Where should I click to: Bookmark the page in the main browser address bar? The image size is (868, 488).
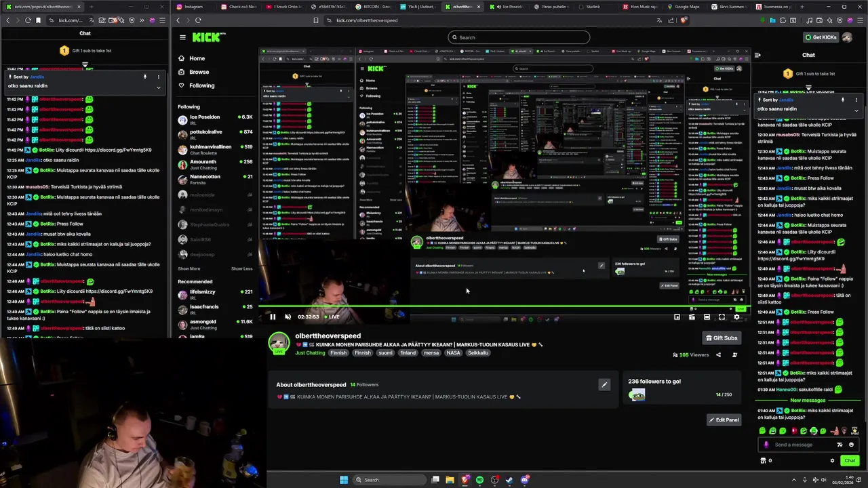point(316,20)
